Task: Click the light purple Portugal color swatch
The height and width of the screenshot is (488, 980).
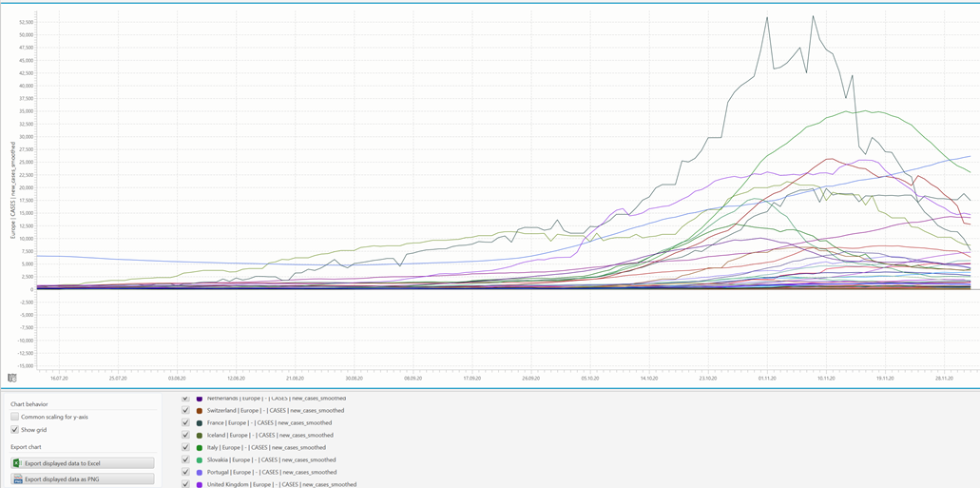Action: tap(200, 472)
